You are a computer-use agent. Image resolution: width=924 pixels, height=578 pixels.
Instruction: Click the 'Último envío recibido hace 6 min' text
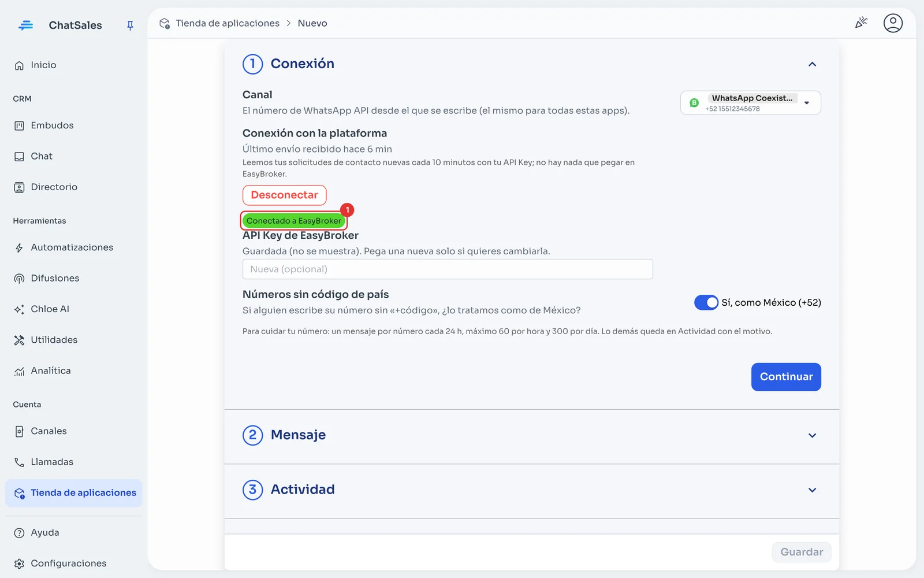coord(317,149)
